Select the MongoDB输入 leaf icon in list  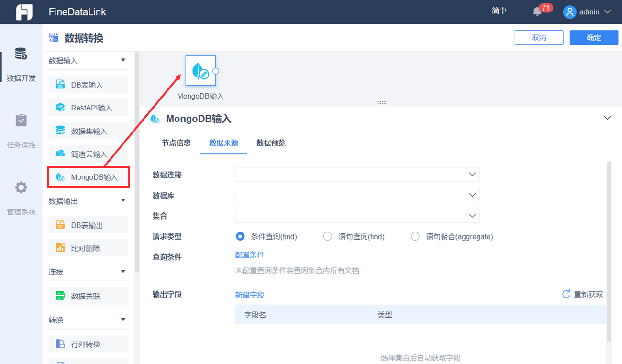(60, 177)
